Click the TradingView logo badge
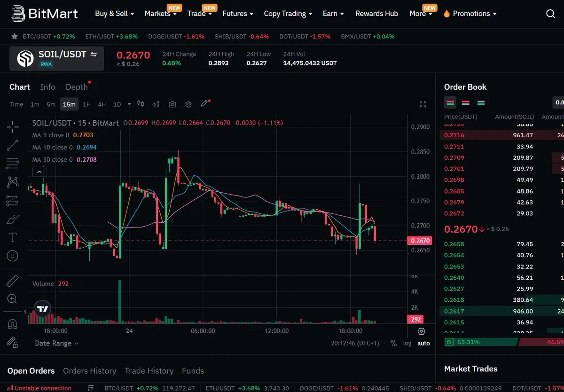The width and height of the screenshot is (564, 392). 42,309
